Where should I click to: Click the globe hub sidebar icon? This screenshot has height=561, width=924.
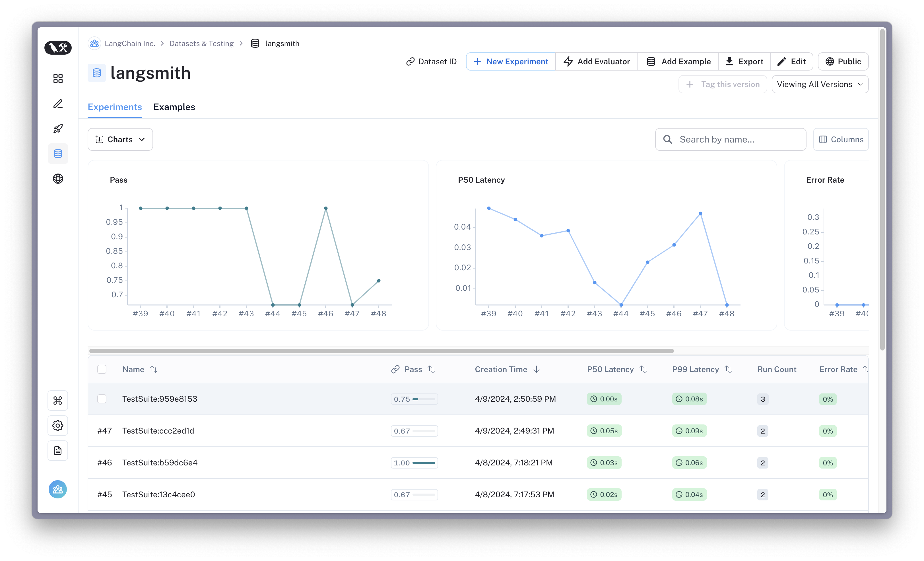tap(58, 178)
